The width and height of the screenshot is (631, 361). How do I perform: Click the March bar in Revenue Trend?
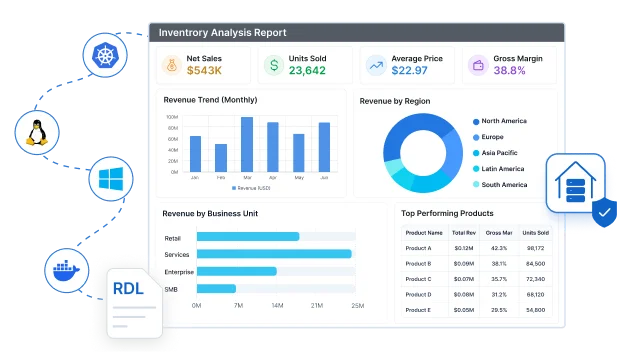pos(247,144)
